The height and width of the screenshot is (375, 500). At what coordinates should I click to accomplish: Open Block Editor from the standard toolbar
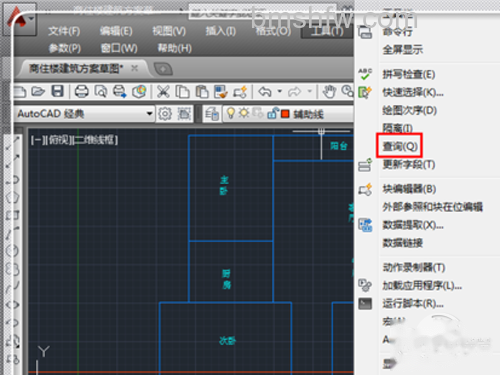[240, 92]
